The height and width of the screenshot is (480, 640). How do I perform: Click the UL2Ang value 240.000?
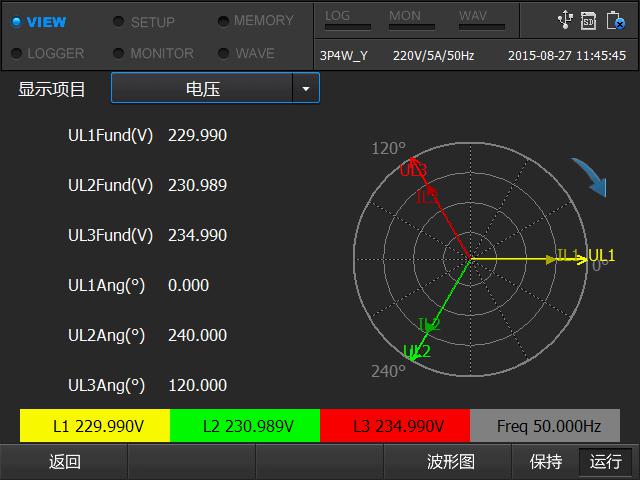click(198, 335)
